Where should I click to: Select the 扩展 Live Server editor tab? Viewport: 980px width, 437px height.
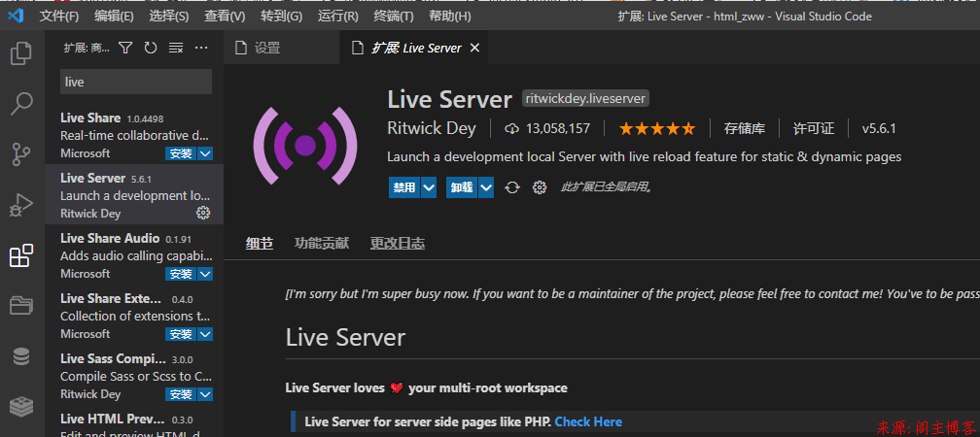414,48
